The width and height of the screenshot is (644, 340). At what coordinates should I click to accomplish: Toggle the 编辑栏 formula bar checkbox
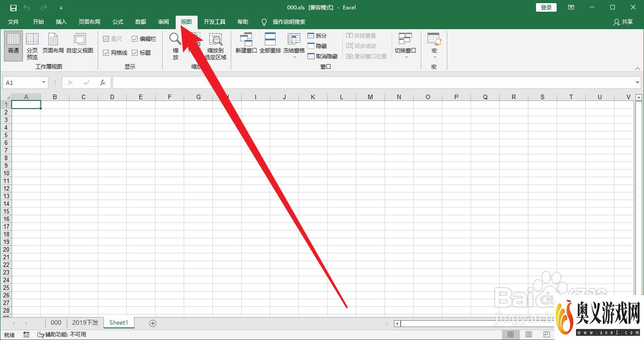coord(144,39)
